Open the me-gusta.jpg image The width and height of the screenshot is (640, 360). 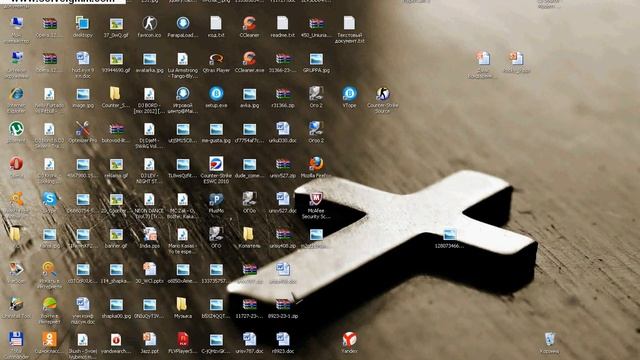(216, 129)
